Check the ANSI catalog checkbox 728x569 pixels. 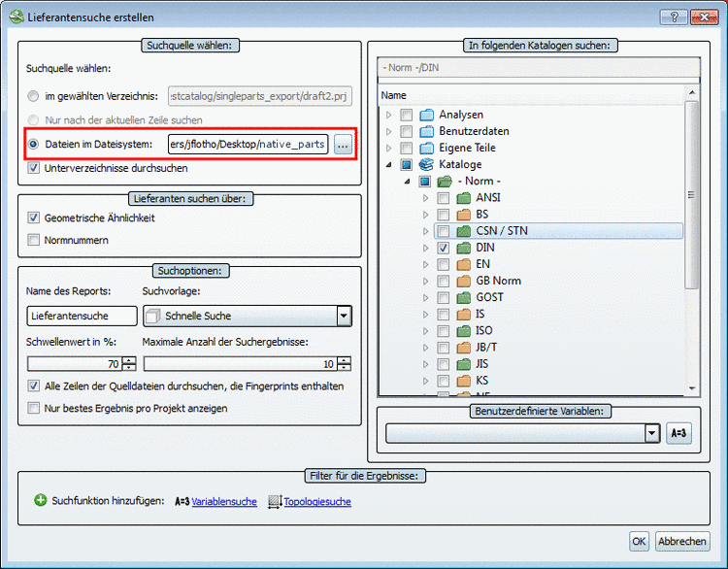(444, 198)
